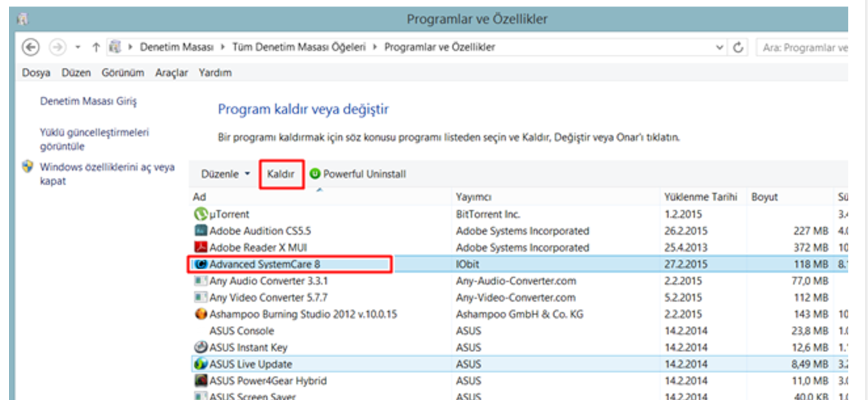Open the Denetim Masası Giriş link
Image resolution: width=868 pixels, height=400 pixels.
(89, 102)
